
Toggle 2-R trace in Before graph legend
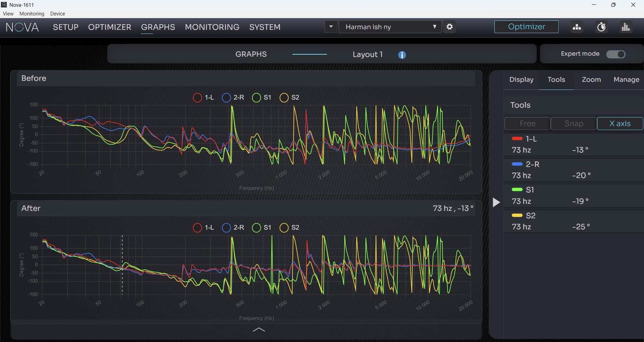tap(233, 98)
